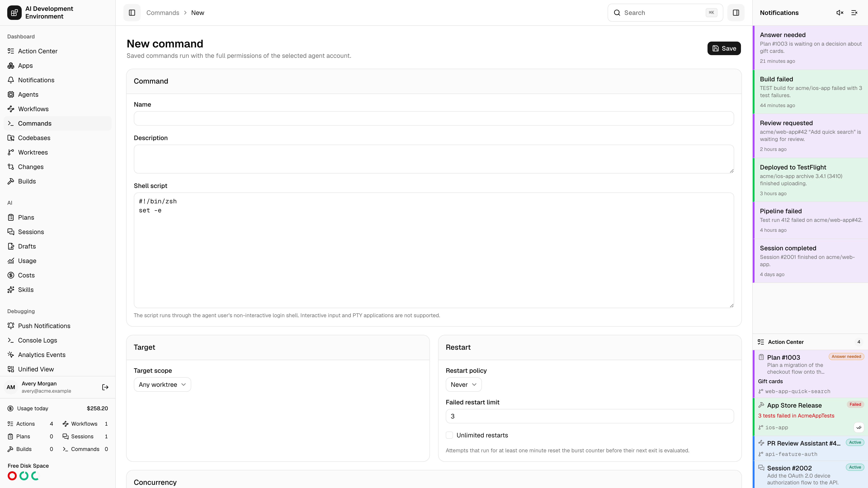Go back via Commands breadcrumb

coord(163,13)
